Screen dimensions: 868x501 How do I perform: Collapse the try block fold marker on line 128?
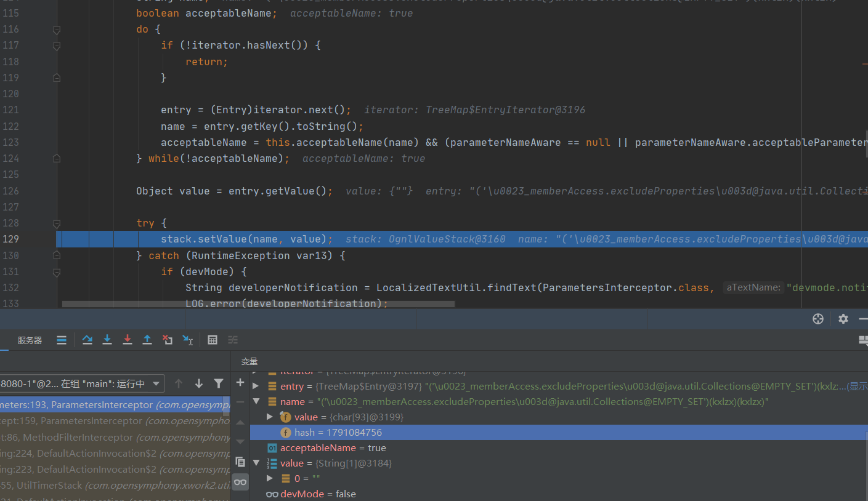57,223
